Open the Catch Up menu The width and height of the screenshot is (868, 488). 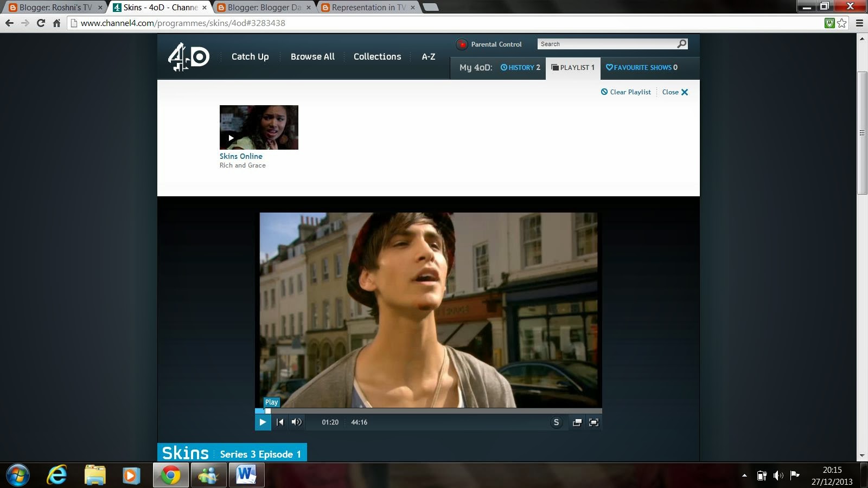pyautogui.click(x=250, y=56)
